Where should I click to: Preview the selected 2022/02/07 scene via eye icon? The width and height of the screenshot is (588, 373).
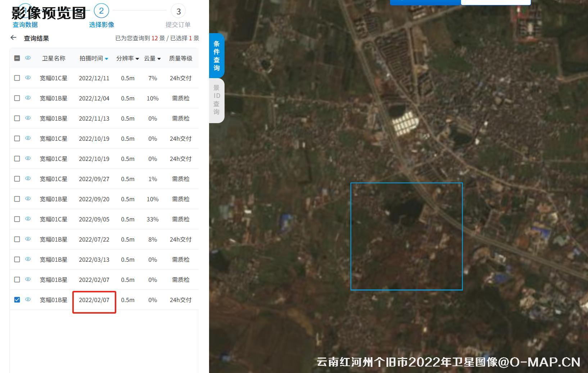(x=28, y=300)
